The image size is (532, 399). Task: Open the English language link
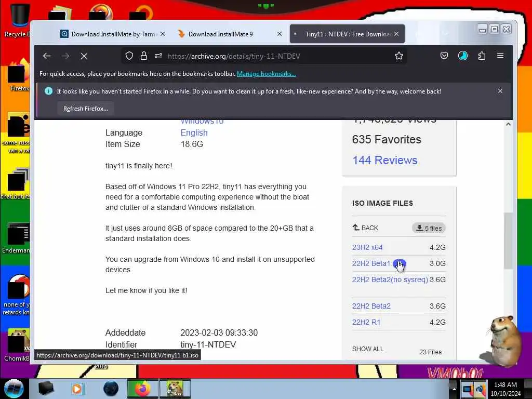tap(194, 132)
